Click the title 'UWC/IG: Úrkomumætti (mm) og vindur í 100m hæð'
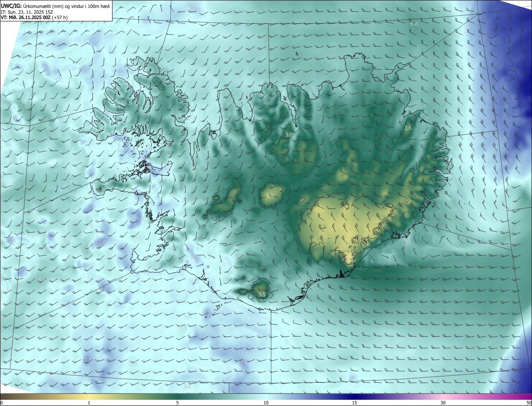Screen dimensions: 532x406 click(x=55, y=6)
